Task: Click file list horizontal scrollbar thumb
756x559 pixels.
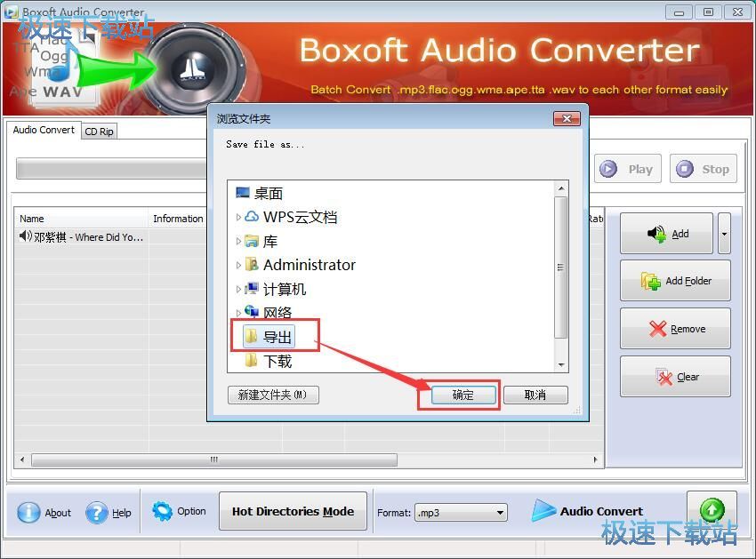Action: tap(214, 459)
